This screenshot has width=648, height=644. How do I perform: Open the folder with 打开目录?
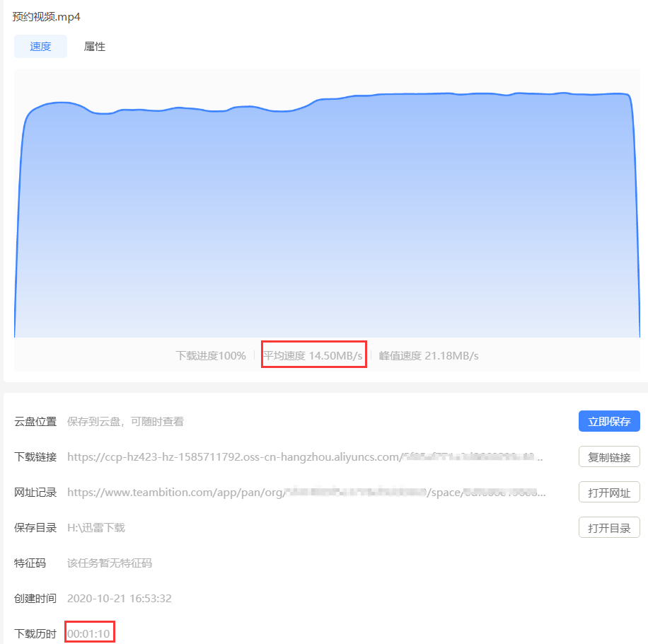(609, 527)
